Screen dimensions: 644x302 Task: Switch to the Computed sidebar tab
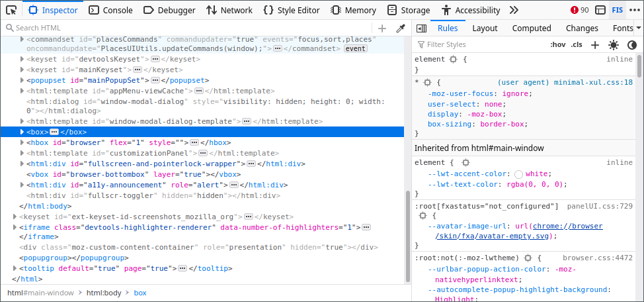coord(532,28)
